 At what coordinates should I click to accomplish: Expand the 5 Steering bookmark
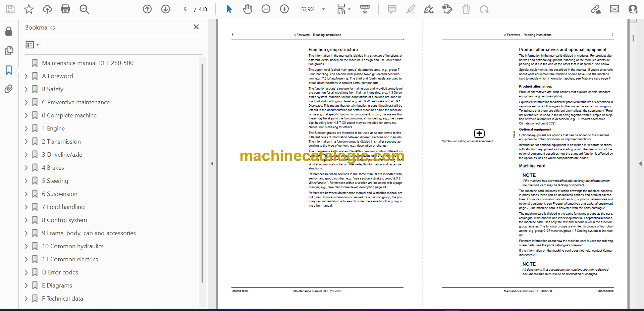click(x=26, y=181)
